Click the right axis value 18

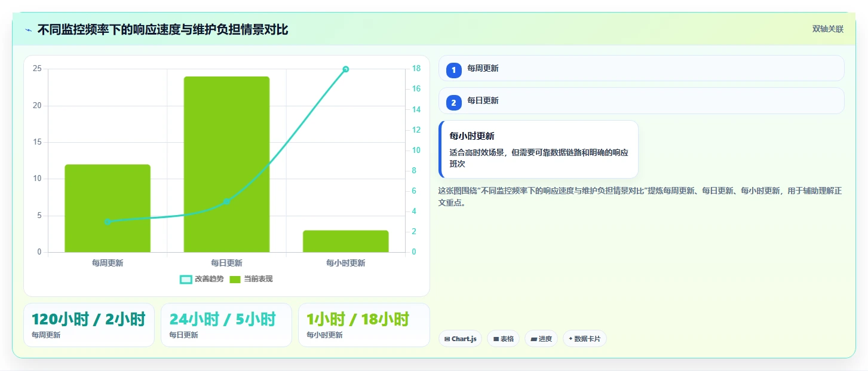[416, 69]
